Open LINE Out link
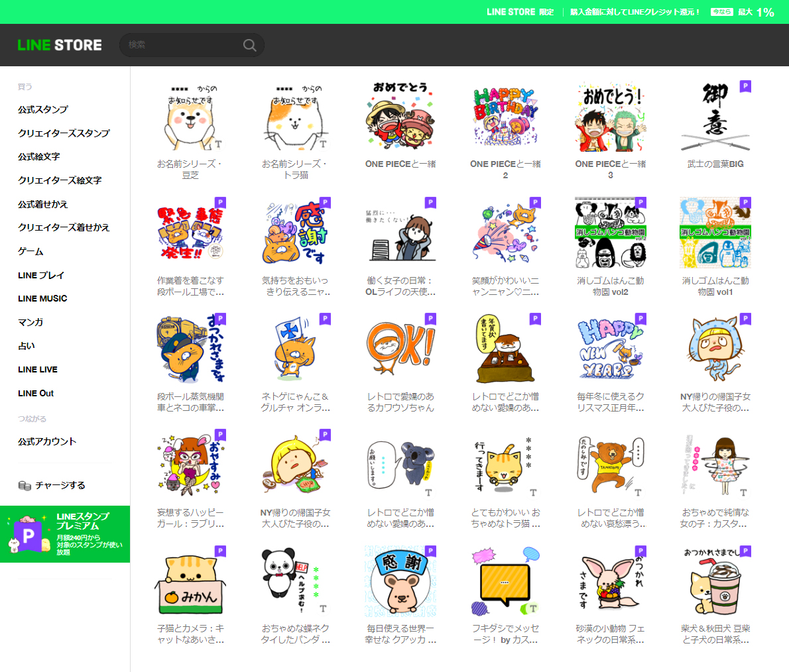789x672 pixels. (36, 394)
